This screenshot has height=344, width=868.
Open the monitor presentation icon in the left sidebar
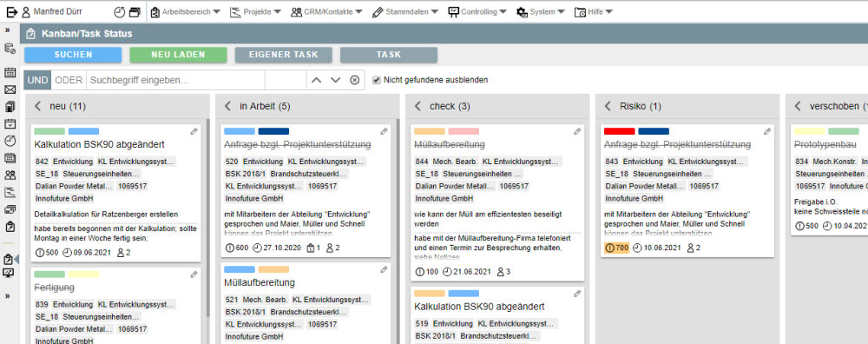pos(9,273)
